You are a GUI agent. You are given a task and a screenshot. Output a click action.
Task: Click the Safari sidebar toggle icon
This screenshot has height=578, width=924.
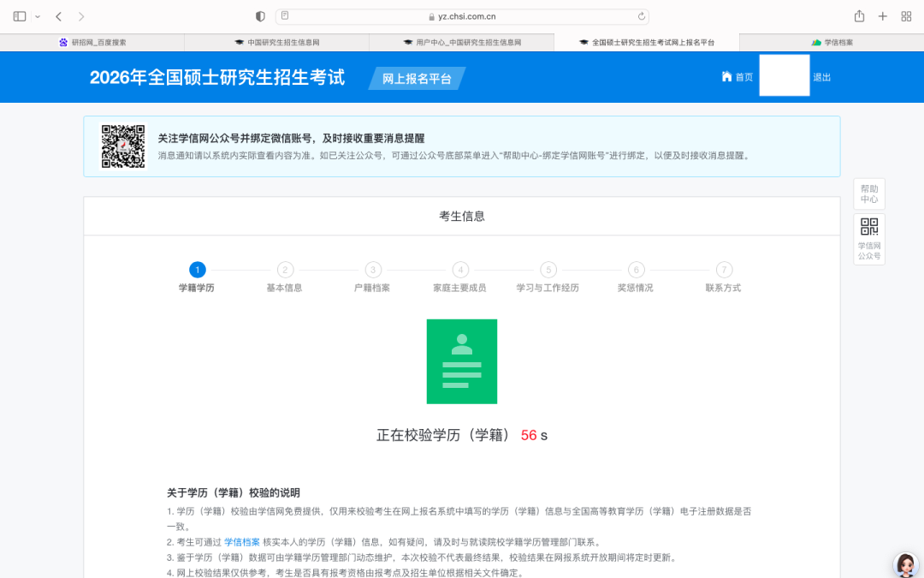pos(20,16)
